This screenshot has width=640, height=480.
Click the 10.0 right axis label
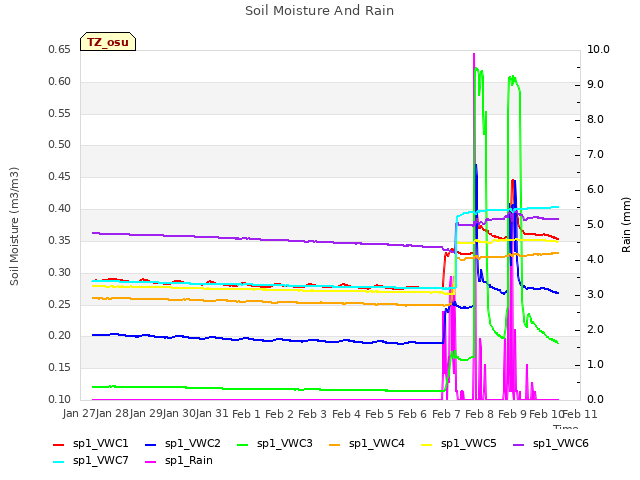598,50
